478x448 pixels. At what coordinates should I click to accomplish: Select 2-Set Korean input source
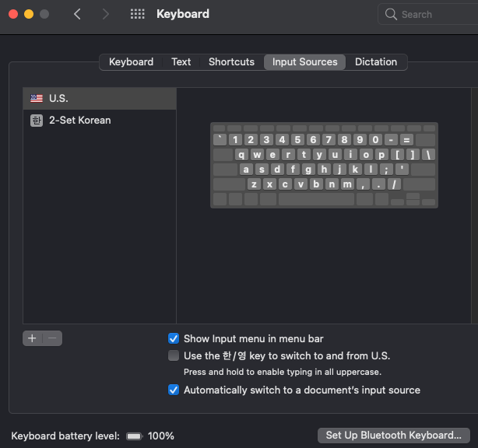coord(79,121)
